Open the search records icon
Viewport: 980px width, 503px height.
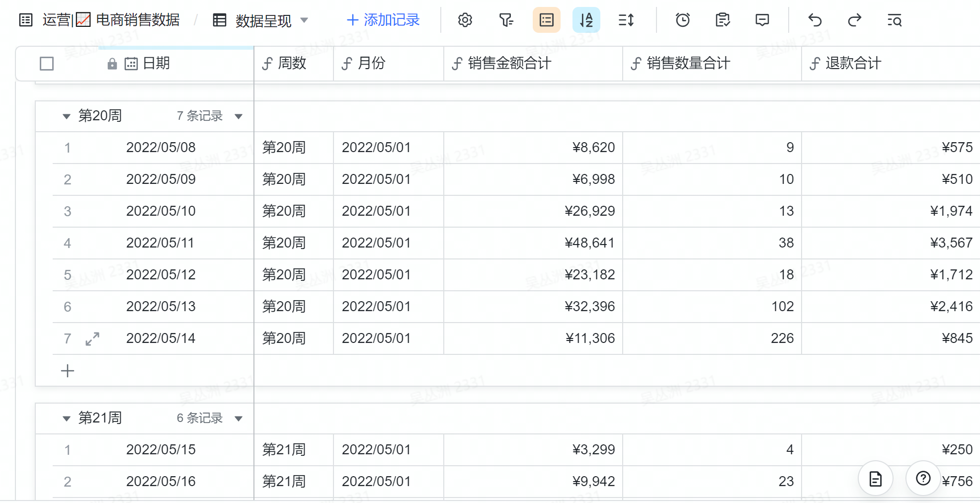pos(894,20)
